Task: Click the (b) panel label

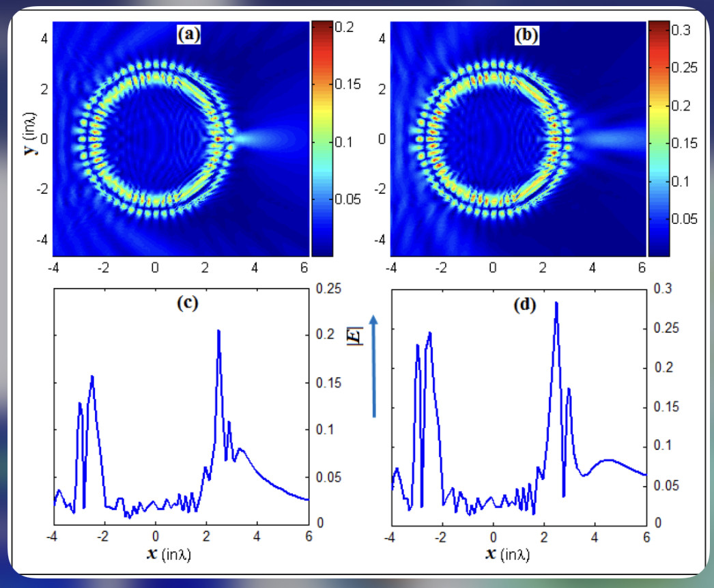Action: [526, 33]
